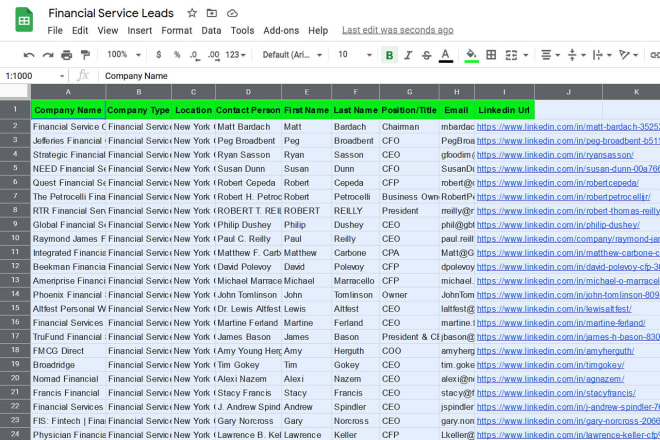Image resolution: width=660 pixels, height=440 pixels.
Task: Format as currency with dollar icon
Action: coord(158,55)
